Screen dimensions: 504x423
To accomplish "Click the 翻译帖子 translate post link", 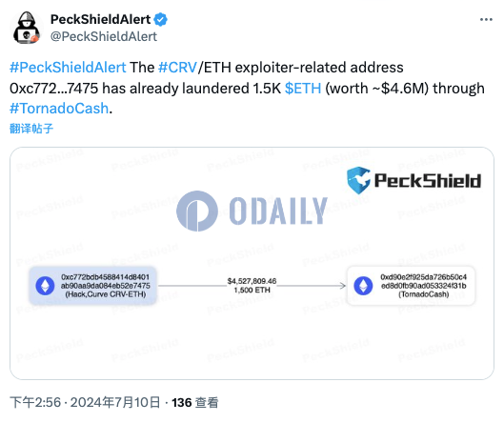I will (31, 129).
